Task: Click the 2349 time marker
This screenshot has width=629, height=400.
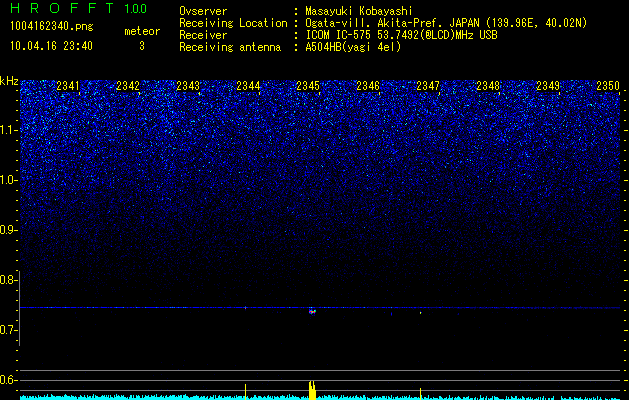Action: tap(548, 85)
